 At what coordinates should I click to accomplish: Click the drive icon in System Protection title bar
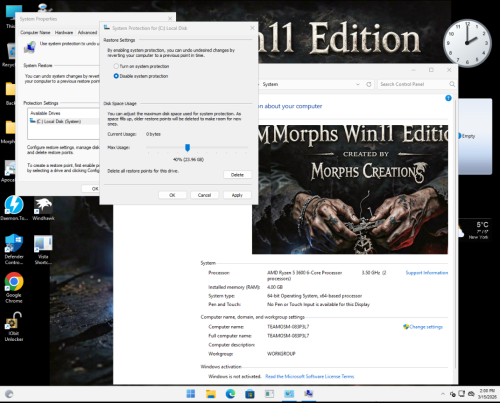pyautogui.click(x=107, y=28)
